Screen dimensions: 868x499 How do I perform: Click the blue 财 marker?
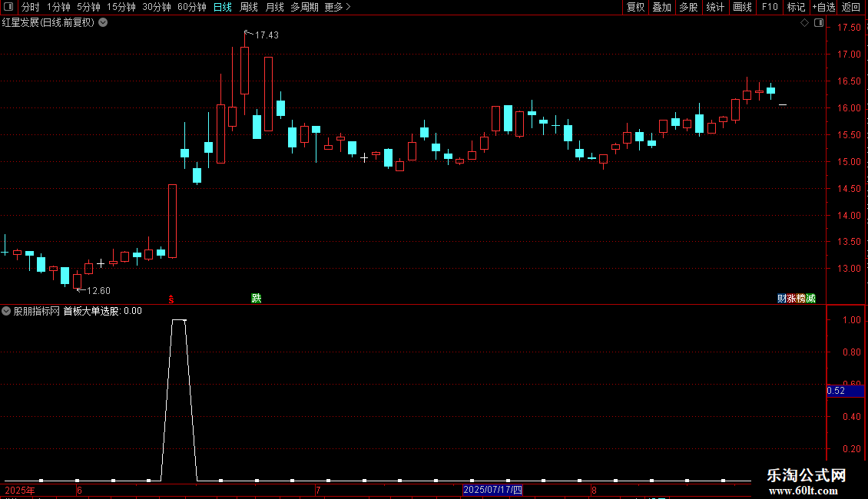[782, 298]
